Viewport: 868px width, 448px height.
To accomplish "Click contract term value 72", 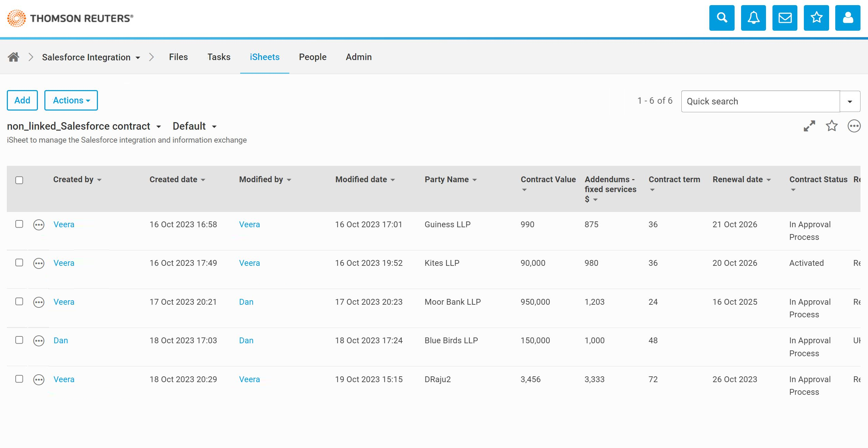I will coord(653,379).
